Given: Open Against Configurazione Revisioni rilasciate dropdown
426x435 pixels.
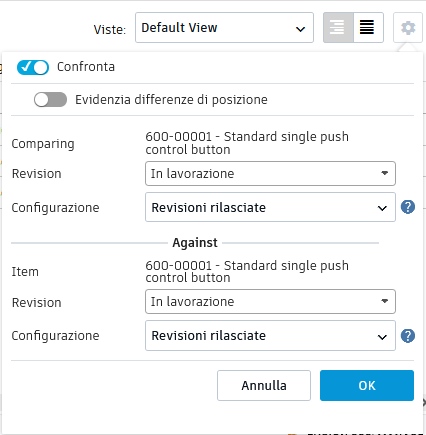Looking at the screenshot, I should (x=270, y=336).
